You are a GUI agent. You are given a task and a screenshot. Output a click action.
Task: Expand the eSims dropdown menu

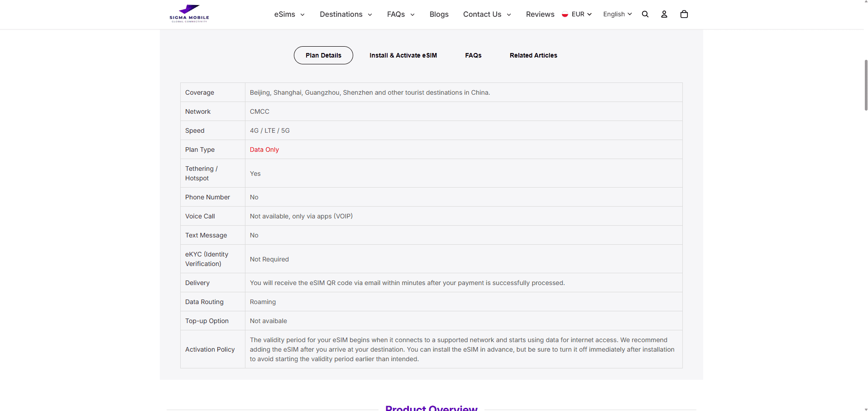pos(289,15)
